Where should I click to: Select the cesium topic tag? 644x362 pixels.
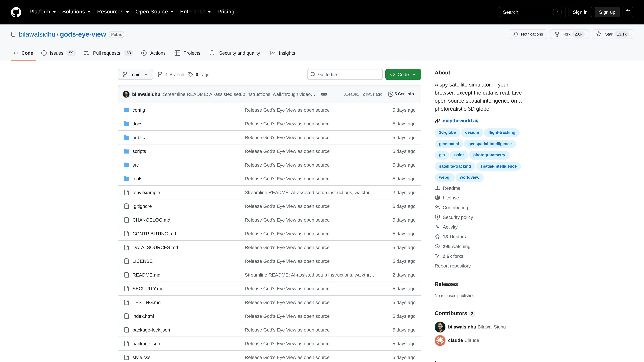(472, 132)
